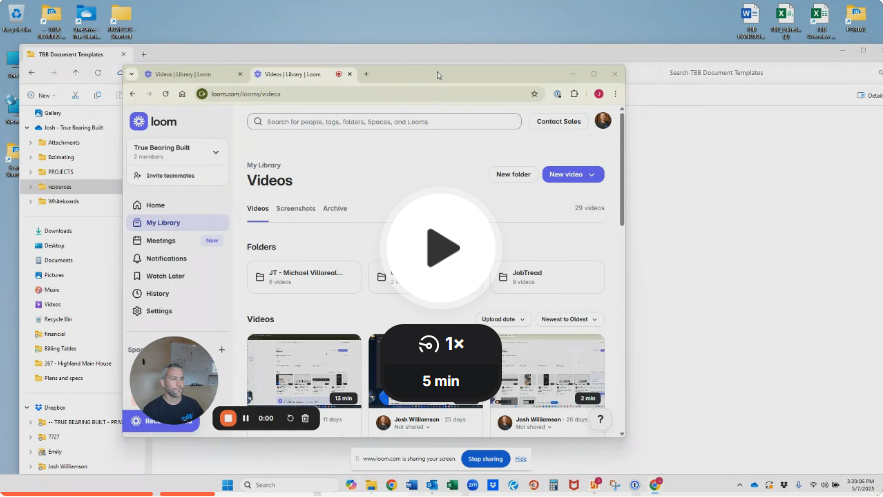The height and width of the screenshot is (497, 883).
Task: Add a new Space with the plus icon
Action: click(222, 350)
